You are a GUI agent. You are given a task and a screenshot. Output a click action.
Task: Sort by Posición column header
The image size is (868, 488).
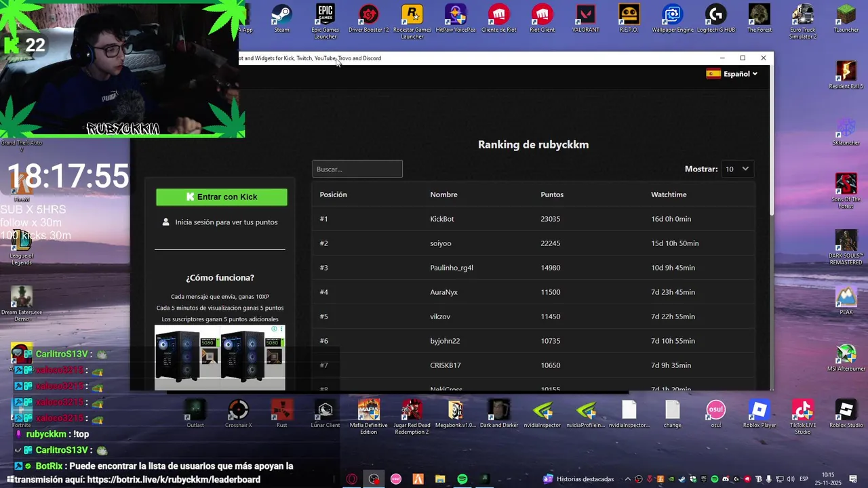[333, 195]
